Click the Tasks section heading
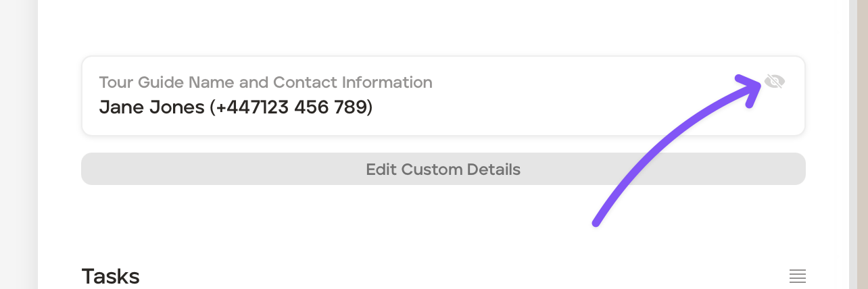 [x=110, y=276]
